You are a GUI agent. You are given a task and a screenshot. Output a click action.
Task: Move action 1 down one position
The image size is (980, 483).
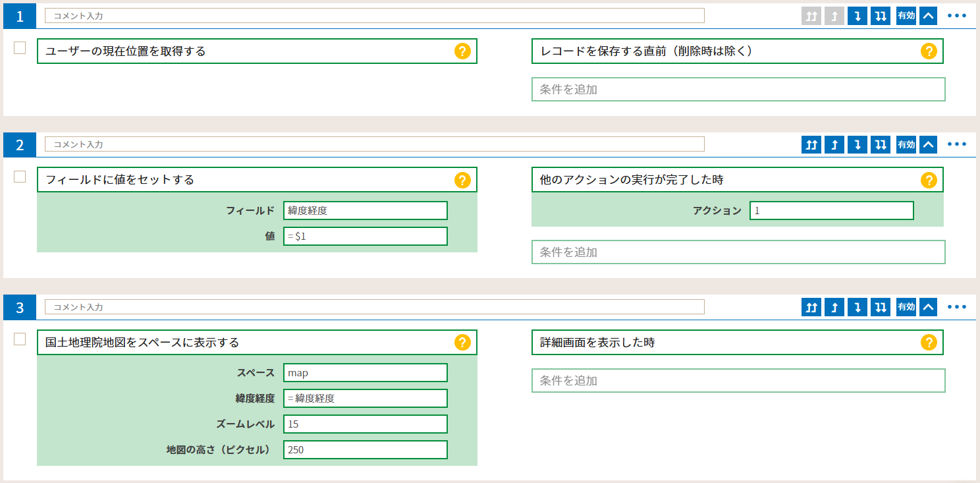click(856, 16)
